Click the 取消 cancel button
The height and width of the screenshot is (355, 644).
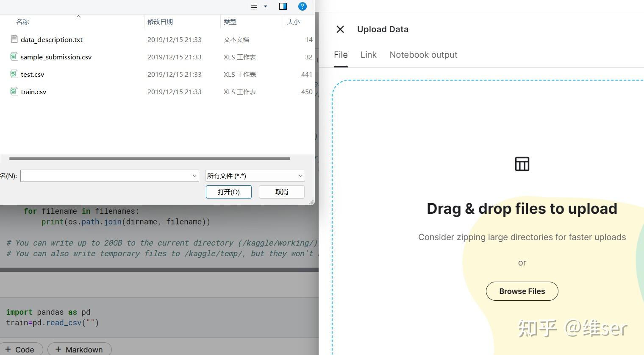281,192
